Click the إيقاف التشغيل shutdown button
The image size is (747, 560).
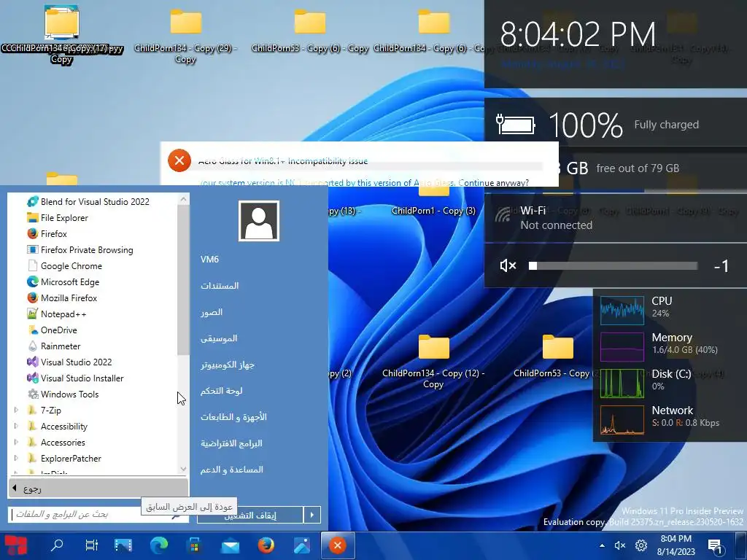pos(250,515)
